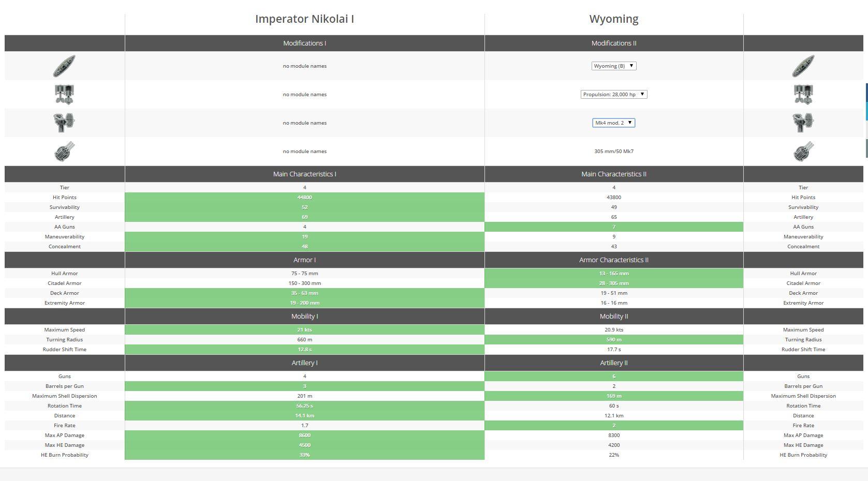Click the 33% HE burn probability cell
868x481 pixels.
click(304, 455)
